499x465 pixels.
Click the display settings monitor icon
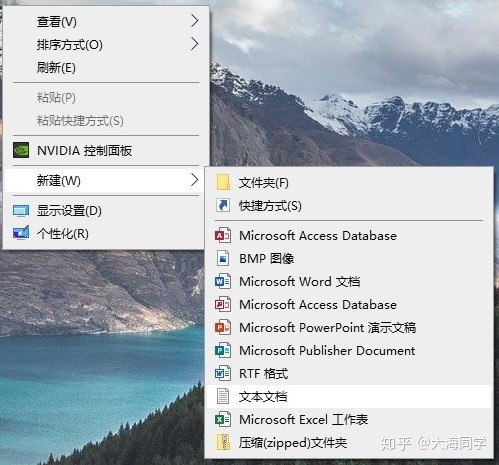coord(21,211)
